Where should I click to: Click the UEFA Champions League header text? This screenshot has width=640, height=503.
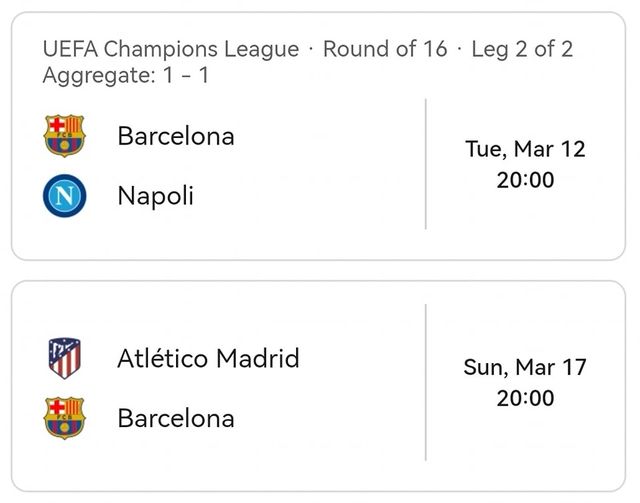(x=171, y=49)
